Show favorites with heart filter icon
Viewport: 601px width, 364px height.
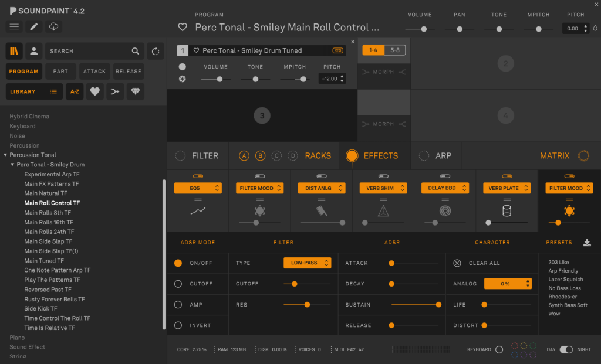tap(94, 91)
